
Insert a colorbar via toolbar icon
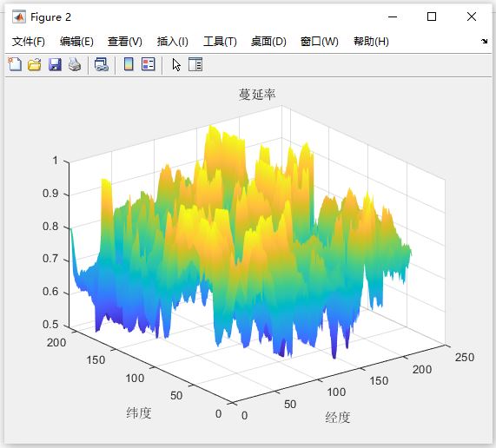(129, 64)
